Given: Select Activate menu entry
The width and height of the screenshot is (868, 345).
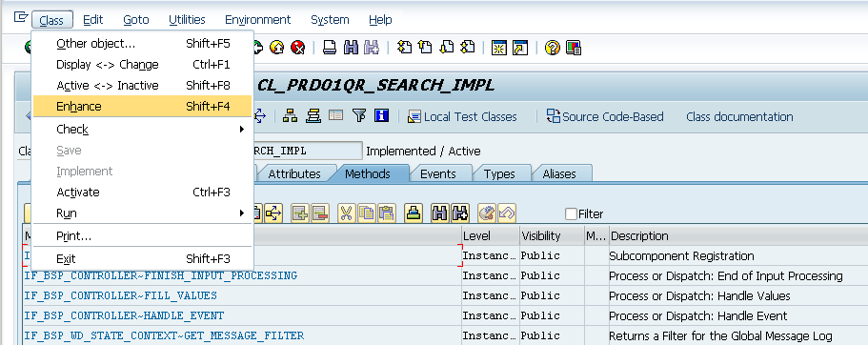Looking at the screenshot, I should click(x=142, y=193).
